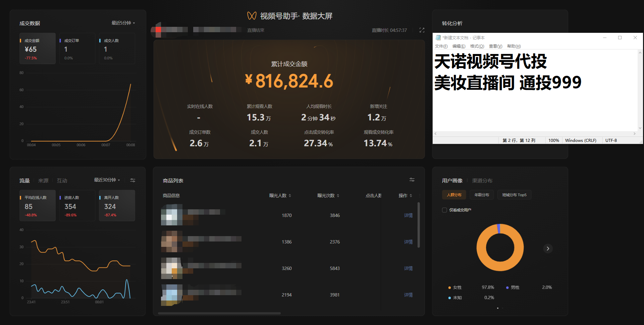Open 详情 link for product with 1870 exposure
The width and height of the screenshot is (644, 325).
click(408, 215)
